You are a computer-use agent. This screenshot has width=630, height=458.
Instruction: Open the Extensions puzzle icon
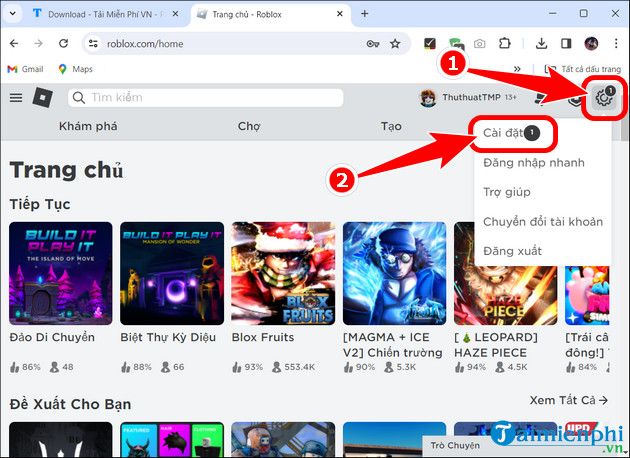(x=504, y=43)
